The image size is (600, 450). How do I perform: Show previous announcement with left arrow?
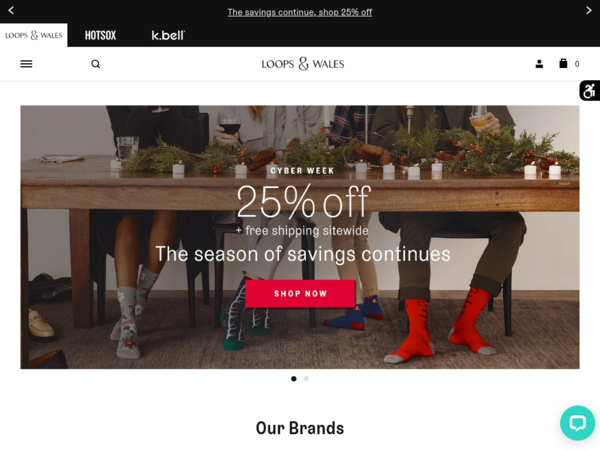(x=11, y=10)
